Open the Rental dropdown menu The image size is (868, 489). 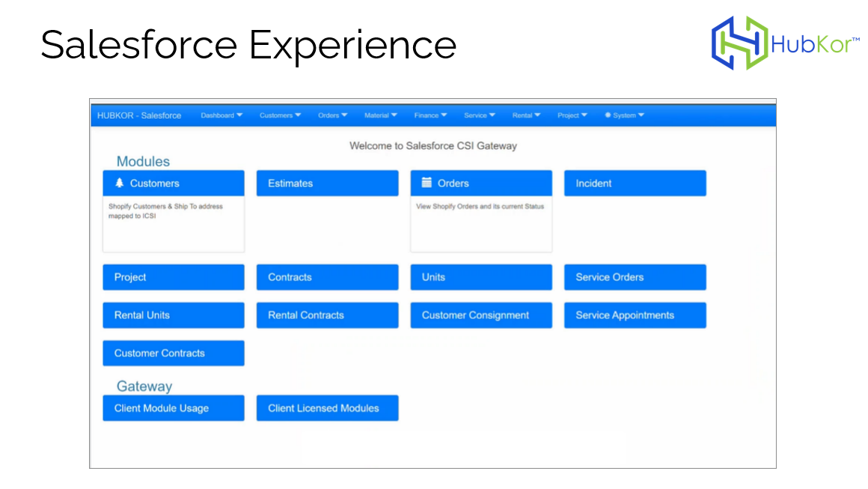(x=526, y=115)
